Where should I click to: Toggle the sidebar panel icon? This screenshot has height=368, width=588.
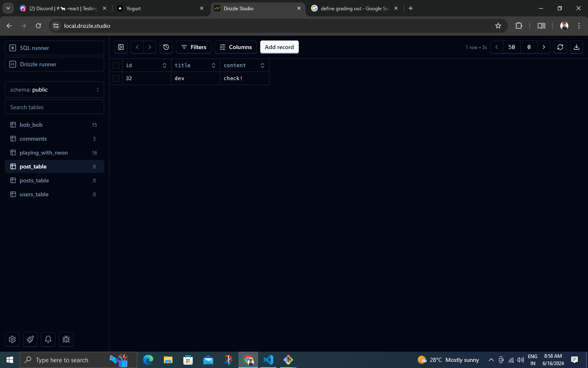[x=121, y=47]
